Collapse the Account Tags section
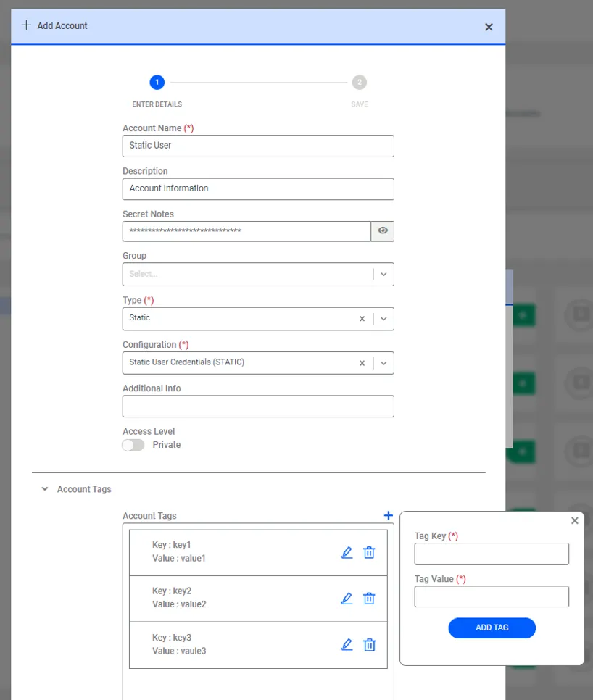Screen dimensions: 593x700 click(45, 489)
